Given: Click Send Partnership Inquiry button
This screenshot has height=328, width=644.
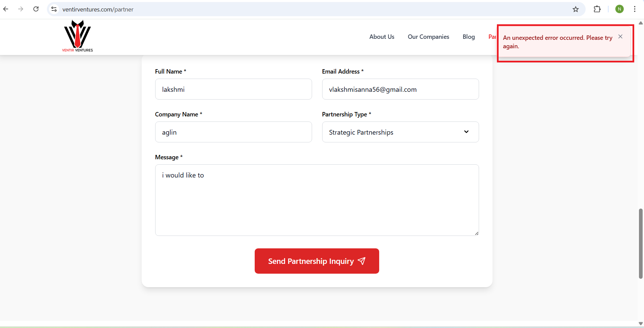Looking at the screenshot, I should click(x=316, y=261).
